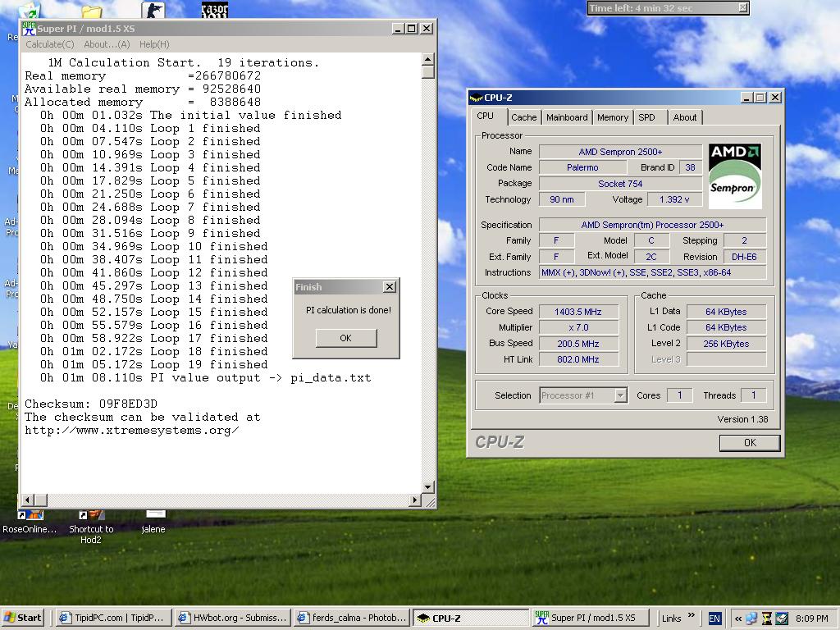This screenshot has height=630, width=840.
Task: Click the Multiplier x 7.0 value
Action: [x=578, y=327]
